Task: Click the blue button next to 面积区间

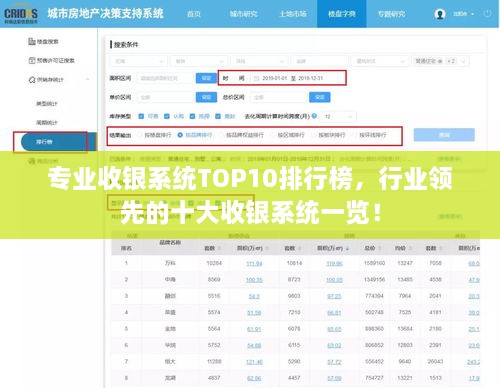Action: (x=206, y=78)
